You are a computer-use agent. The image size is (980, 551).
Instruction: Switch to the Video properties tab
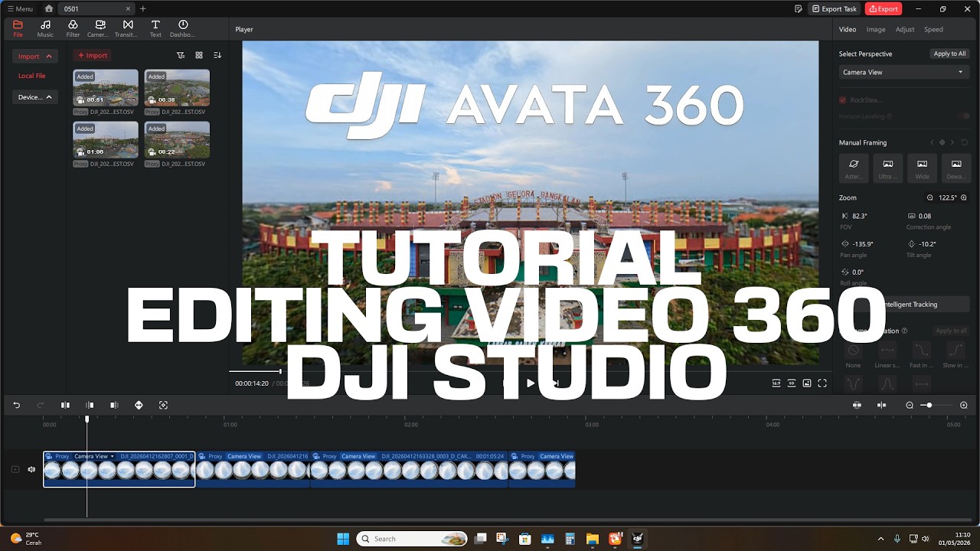(848, 29)
